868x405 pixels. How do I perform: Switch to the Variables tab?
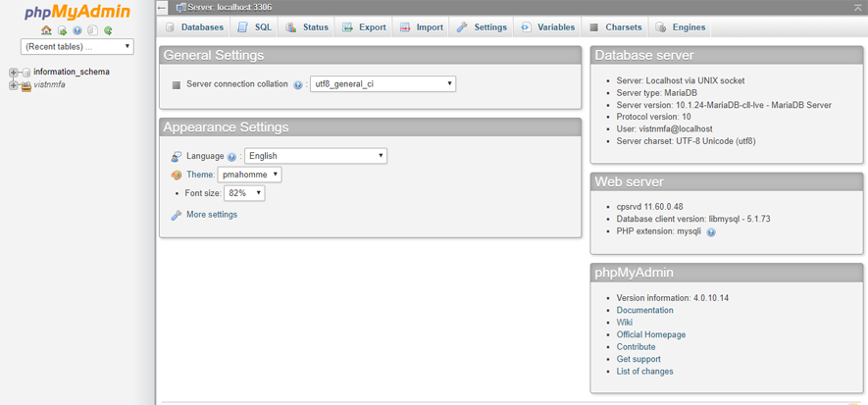pyautogui.click(x=547, y=27)
